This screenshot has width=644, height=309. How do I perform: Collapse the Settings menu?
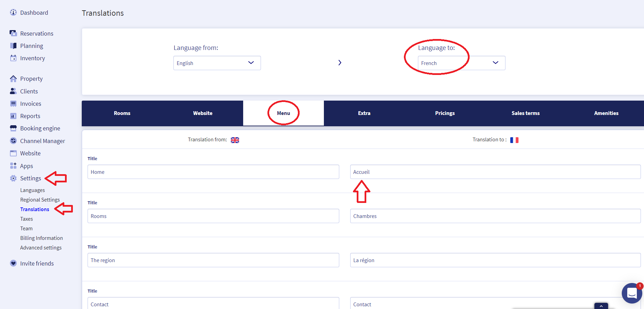pyautogui.click(x=30, y=178)
